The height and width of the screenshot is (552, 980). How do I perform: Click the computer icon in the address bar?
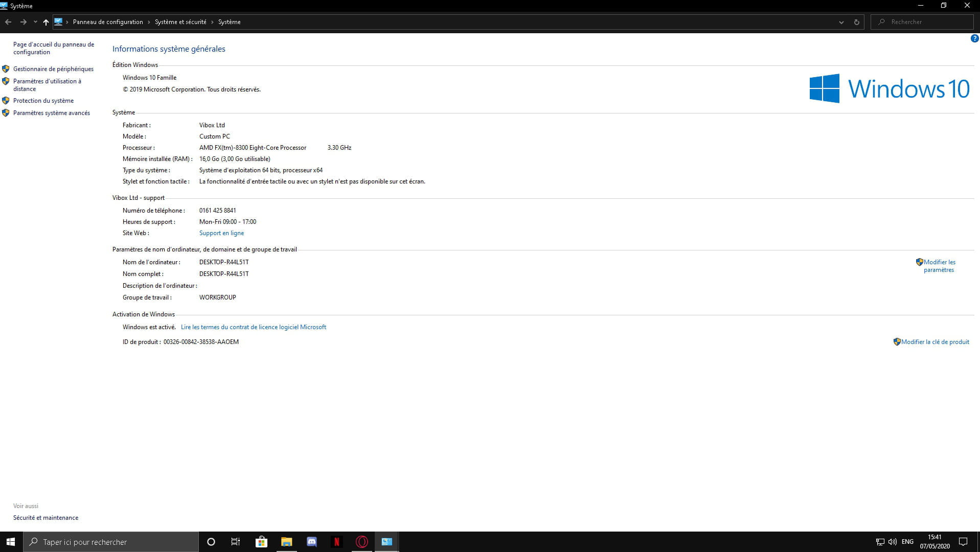tap(58, 22)
